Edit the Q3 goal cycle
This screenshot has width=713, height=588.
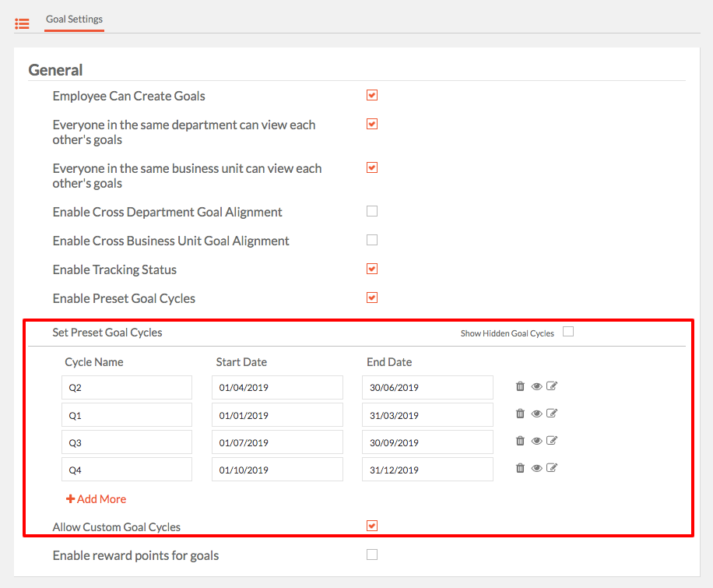click(x=552, y=441)
